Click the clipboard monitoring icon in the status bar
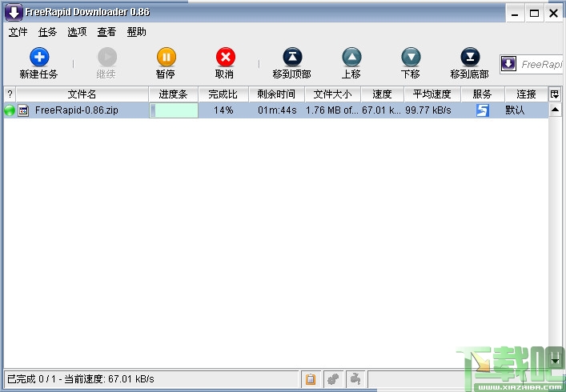This screenshot has width=566, height=392. pos(311,379)
